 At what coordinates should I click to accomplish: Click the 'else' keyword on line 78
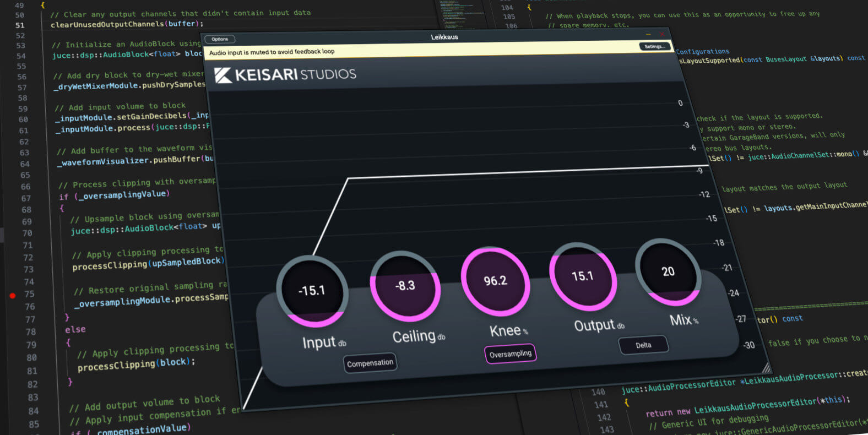75,329
